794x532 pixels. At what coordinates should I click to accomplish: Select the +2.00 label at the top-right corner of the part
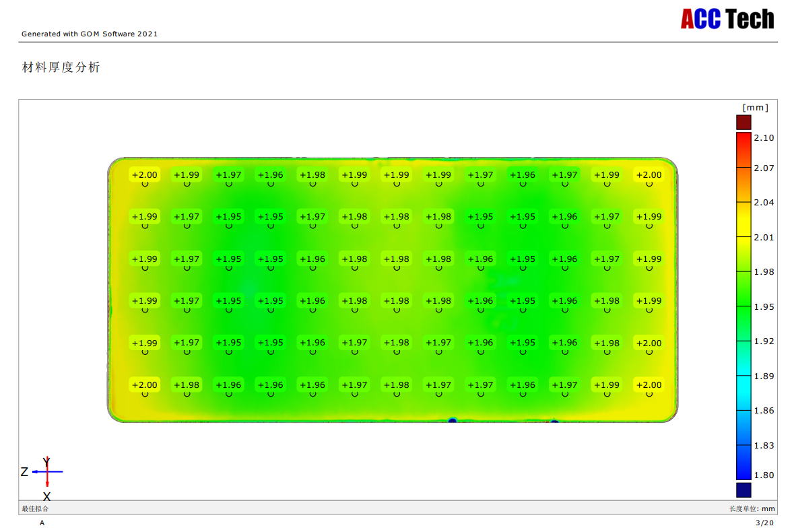click(x=649, y=175)
